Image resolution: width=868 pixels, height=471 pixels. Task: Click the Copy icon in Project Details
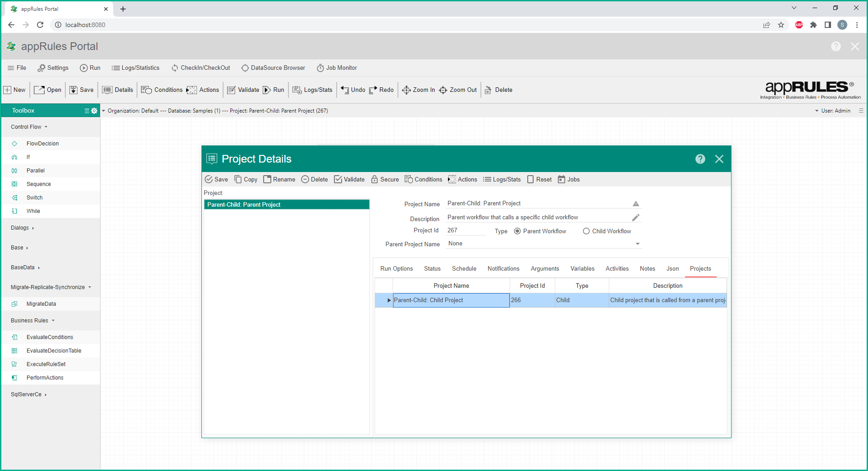click(x=238, y=179)
